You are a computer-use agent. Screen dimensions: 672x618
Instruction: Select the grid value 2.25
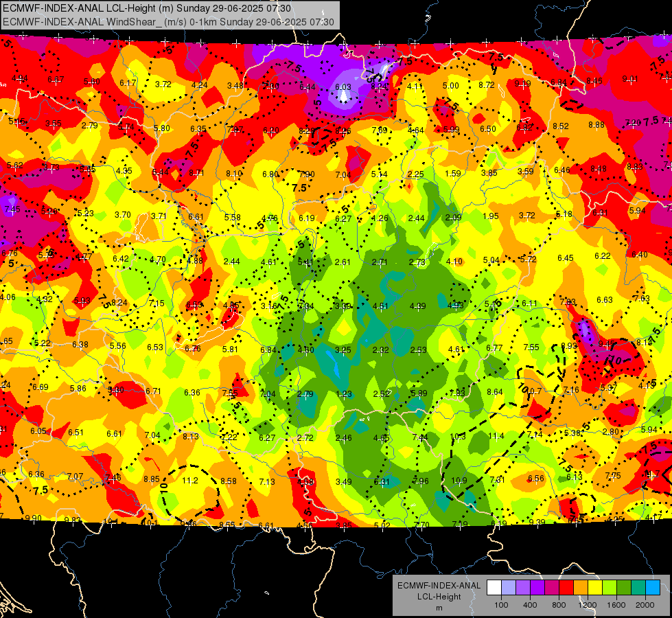pos(416,174)
